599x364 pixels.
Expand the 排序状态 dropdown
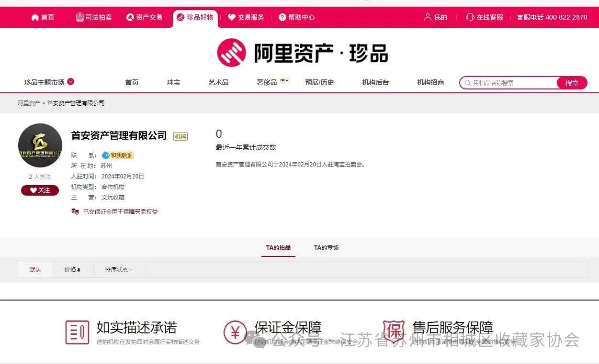[x=119, y=270]
